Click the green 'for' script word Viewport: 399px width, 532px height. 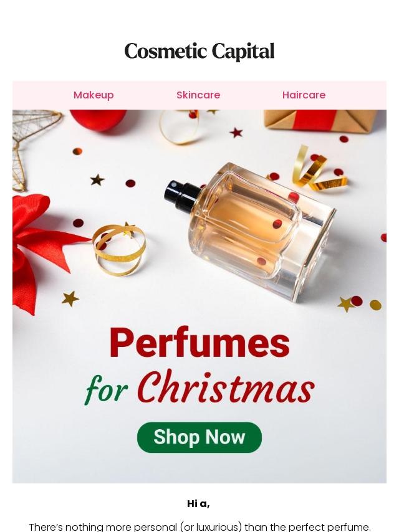coord(106,389)
